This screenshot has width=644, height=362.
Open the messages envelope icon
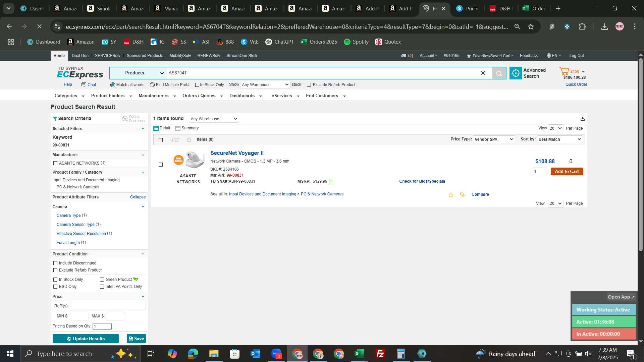coord(404,56)
